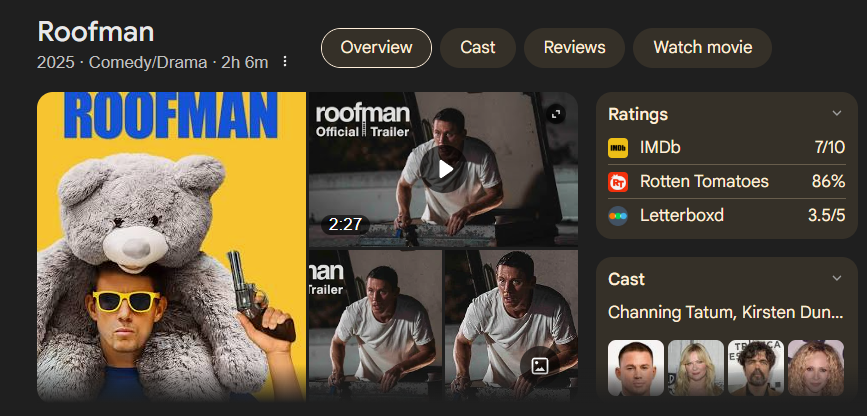Image resolution: width=867 pixels, height=416 pixels.
Task: Collapse the Ratings panel chevron
Action: 837,113
